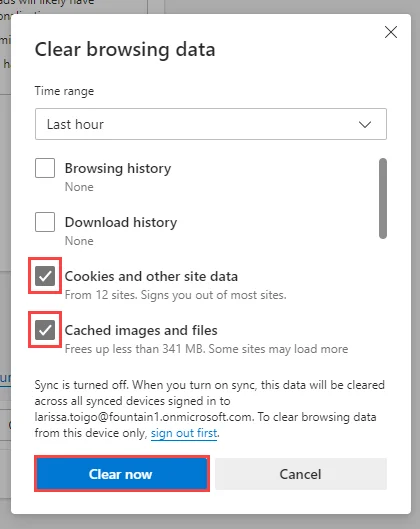Open the Last hour time range dropdown
Image resolution: width=420 pixels, height=529 pixels.
tap(211, 124)
